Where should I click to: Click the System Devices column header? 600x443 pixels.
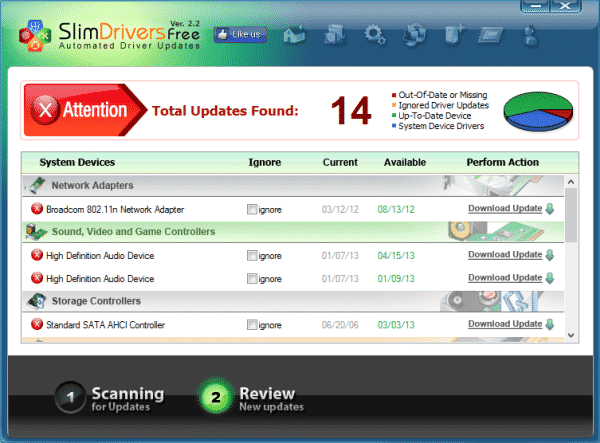(x=77, y=162)
